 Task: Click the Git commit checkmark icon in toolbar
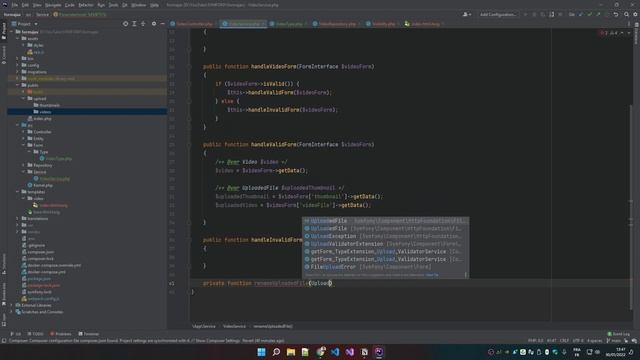(589, 14)
